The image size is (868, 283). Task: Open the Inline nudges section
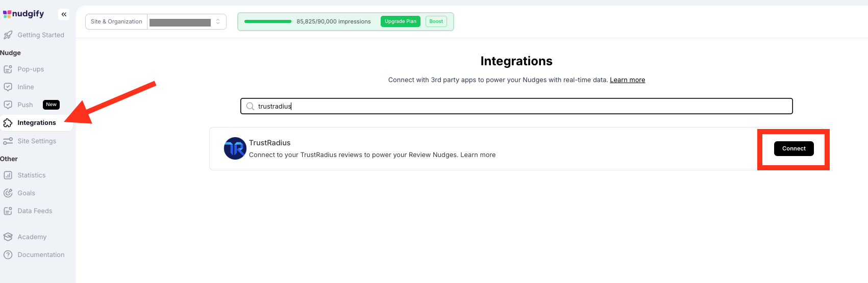point(26,87)
